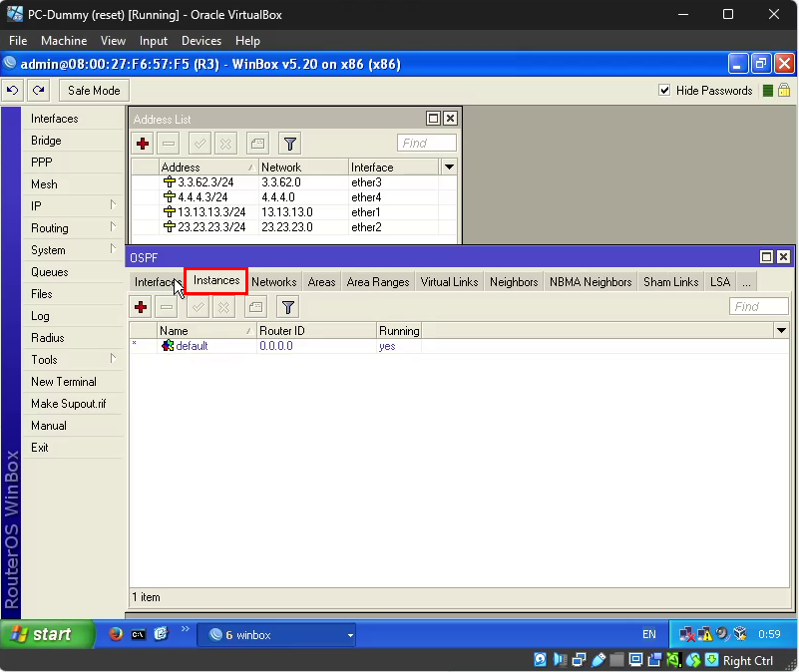Click the comment icon in OSPF window
This screenshot has width=799, height=672.
255,307
